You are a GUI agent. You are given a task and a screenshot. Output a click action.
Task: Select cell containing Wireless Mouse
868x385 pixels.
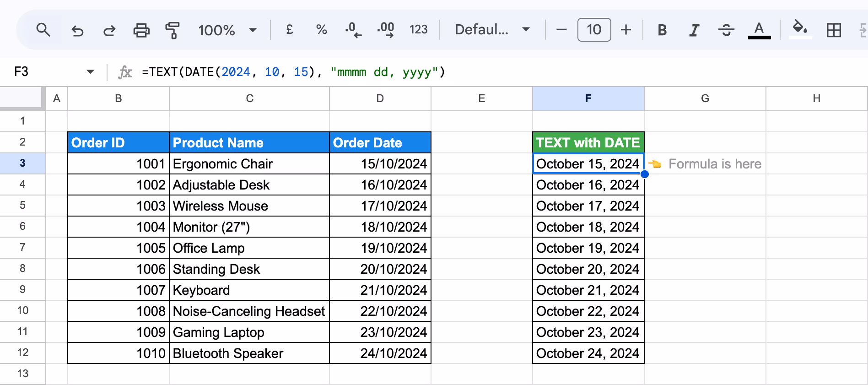point(249,206)
